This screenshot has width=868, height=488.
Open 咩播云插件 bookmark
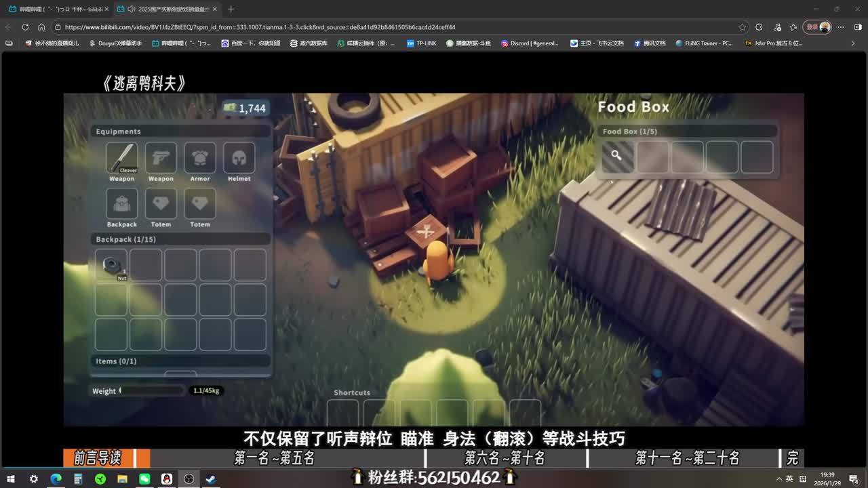pyautogui.click(x=366, y=43)
